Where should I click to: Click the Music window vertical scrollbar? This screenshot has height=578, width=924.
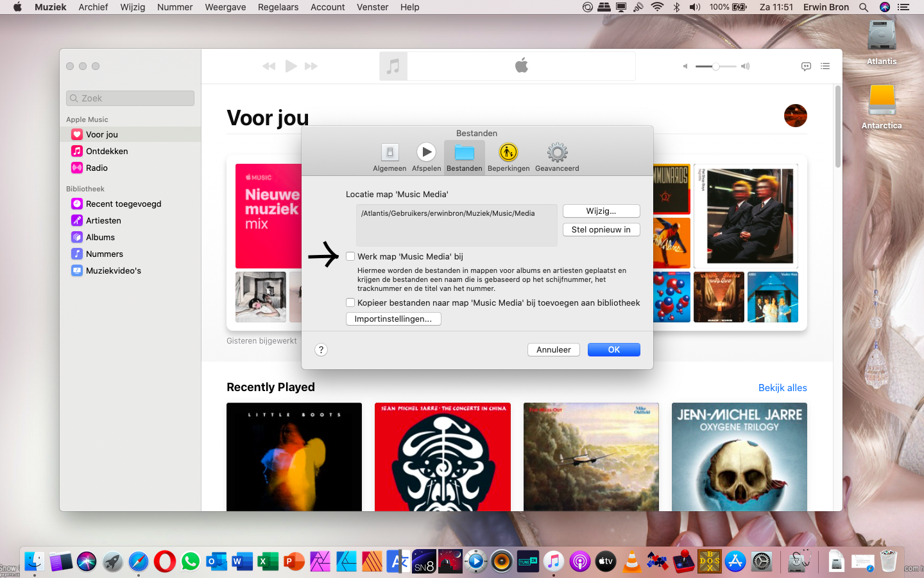click(x=838, y=126)
